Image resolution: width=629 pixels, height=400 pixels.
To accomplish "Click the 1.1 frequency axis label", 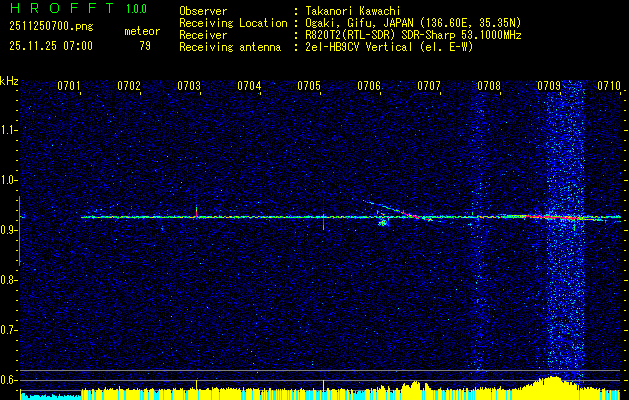I will [x=8, y=130].
